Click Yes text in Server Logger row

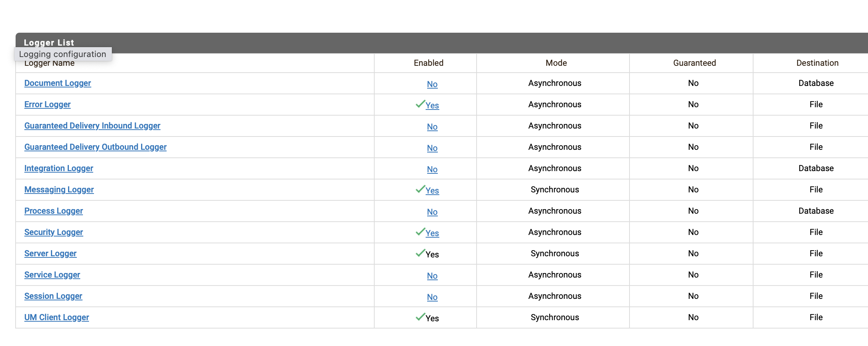[432, 254]
